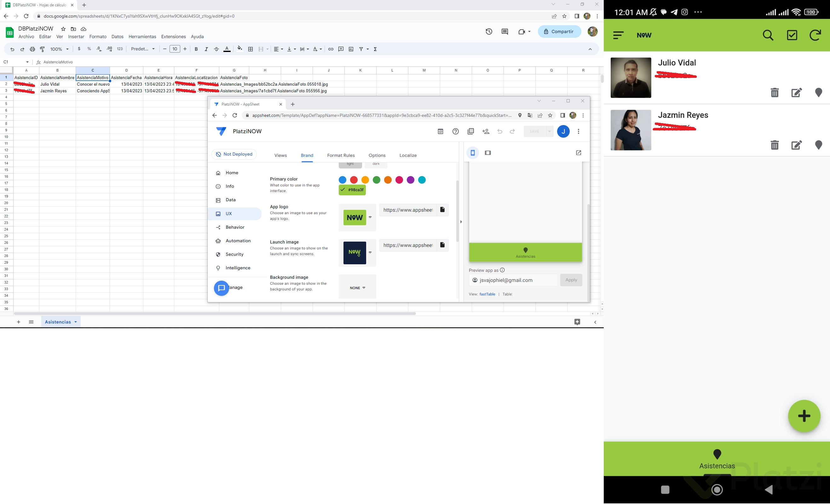Open the Background image NONE dropdown
830x504 pixels.
pos(357,288)
